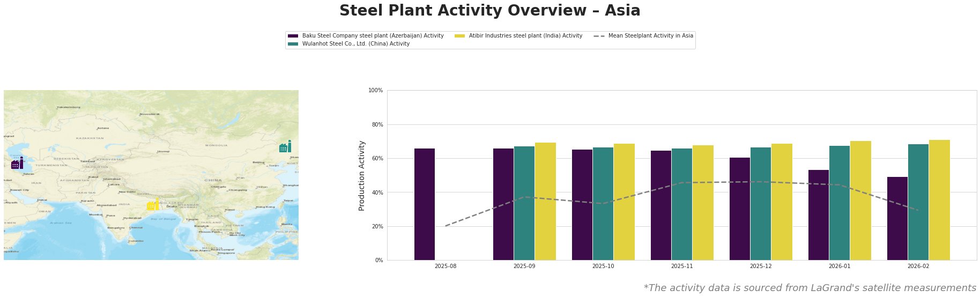Viewport: 980px width, 297px height.
Task: Select the Baku Steel Company legend label
Action: click(x=373, y=36)
